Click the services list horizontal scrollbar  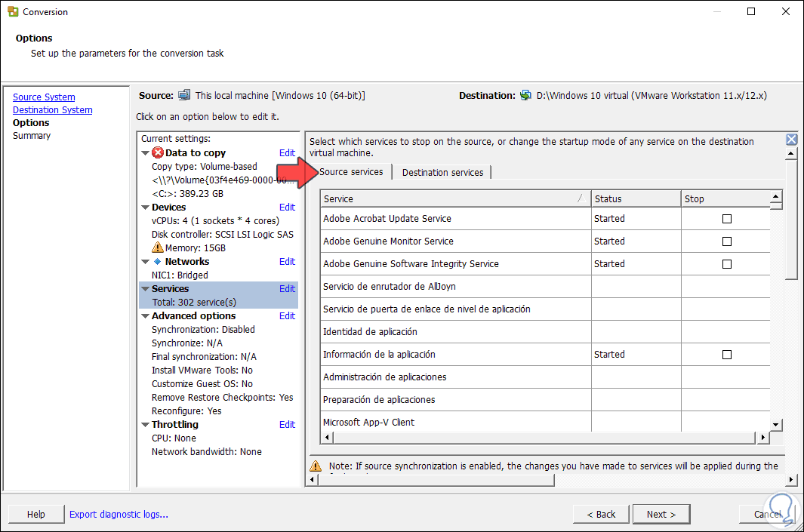544,438
